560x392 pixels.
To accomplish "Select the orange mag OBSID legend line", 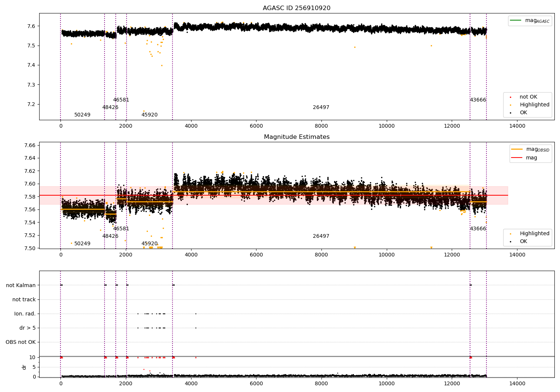I will 517,149.
